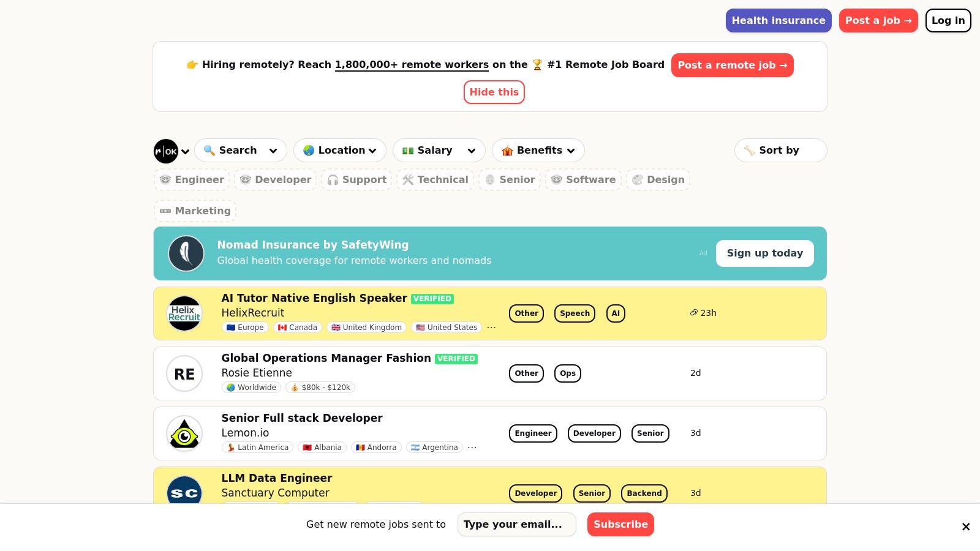Open the Remote OK logo menu
Screen dimensions: 980x551
(x=171, y=151)
